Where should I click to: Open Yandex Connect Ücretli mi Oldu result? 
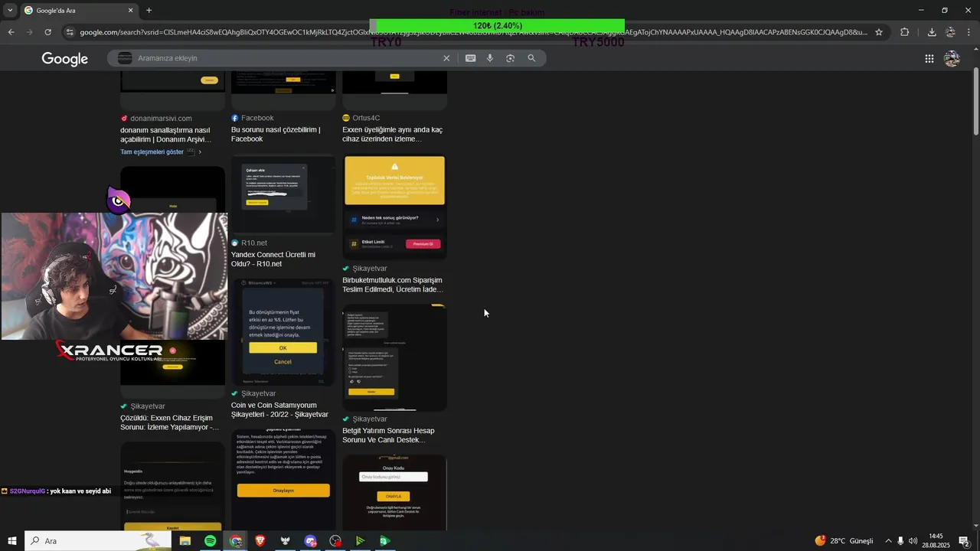pos(273,259)
